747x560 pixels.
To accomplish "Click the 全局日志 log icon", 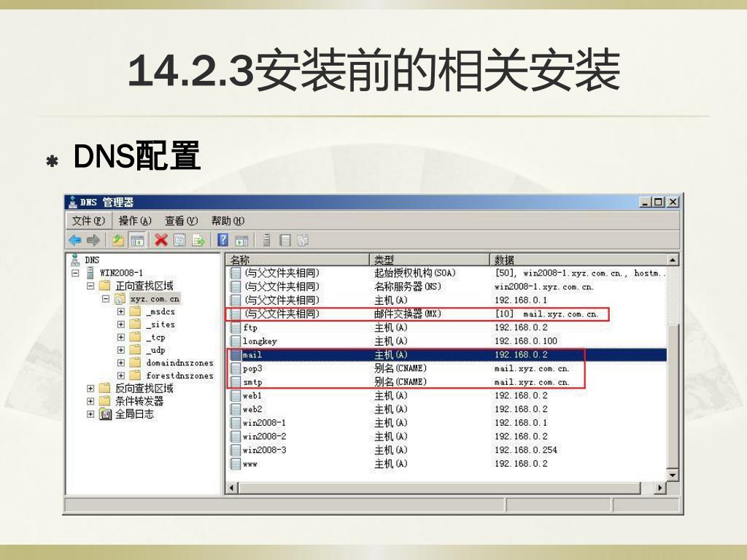I will 105,414.
